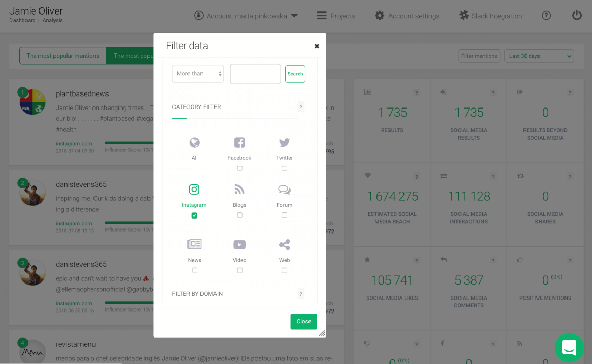Click the Video play icon
The image size is (592, 364).
coord(239,245)
